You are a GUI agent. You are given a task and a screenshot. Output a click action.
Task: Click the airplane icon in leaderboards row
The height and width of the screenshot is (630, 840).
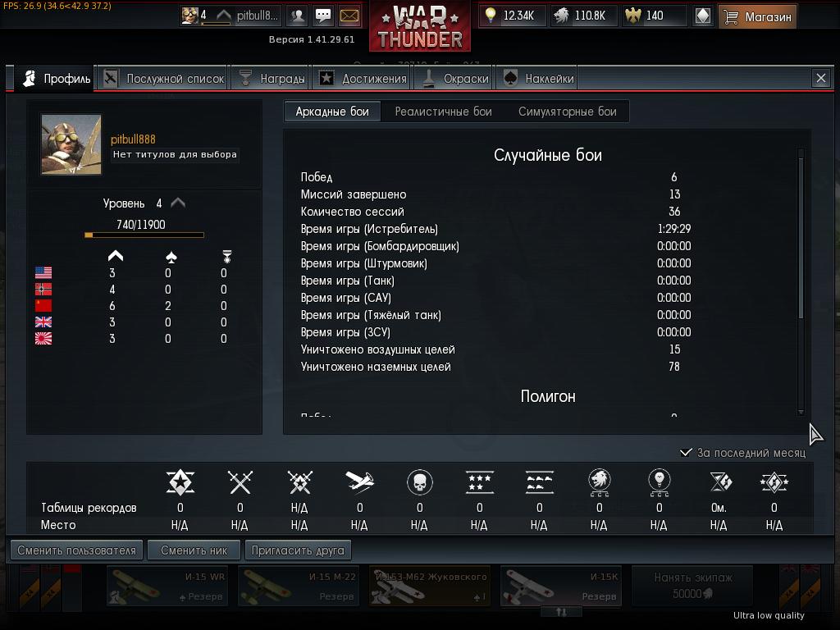[359, 482]
